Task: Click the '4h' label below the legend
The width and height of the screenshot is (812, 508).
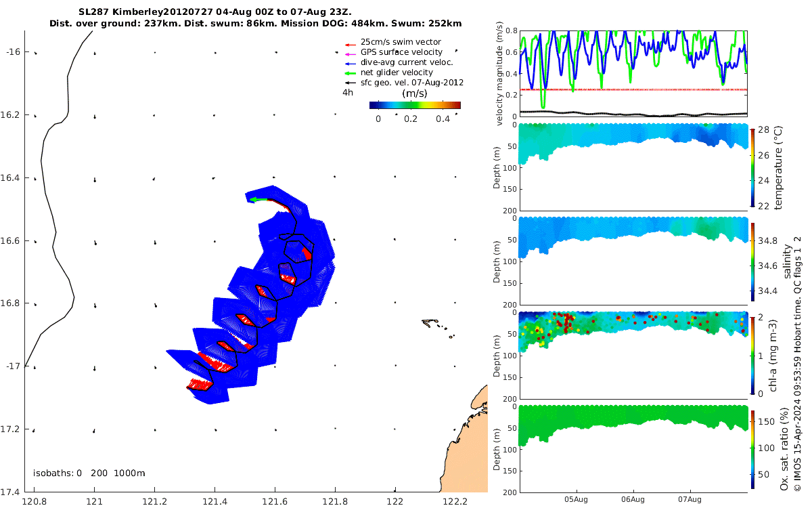Action: tap(348, 93)
